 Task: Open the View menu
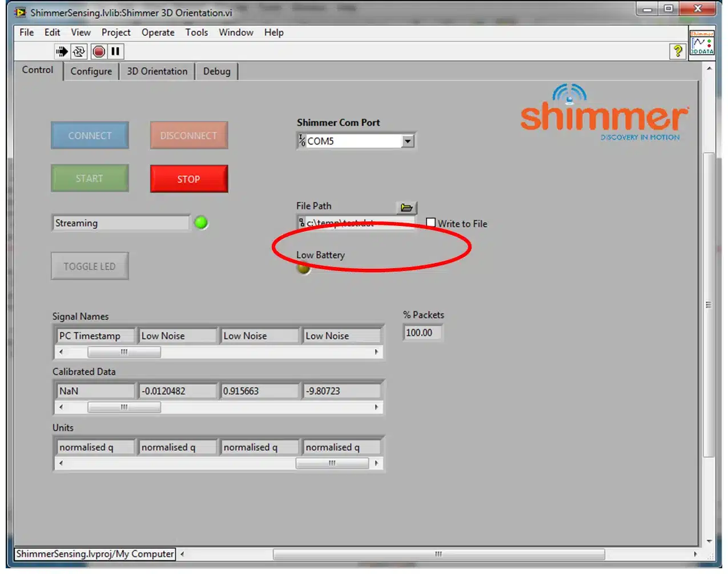(81, 33)
